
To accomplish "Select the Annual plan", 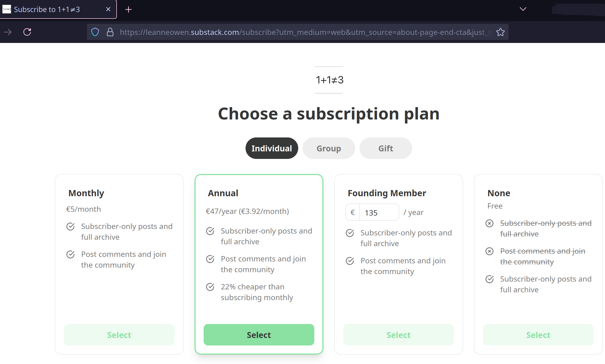I will coord(259,335).
